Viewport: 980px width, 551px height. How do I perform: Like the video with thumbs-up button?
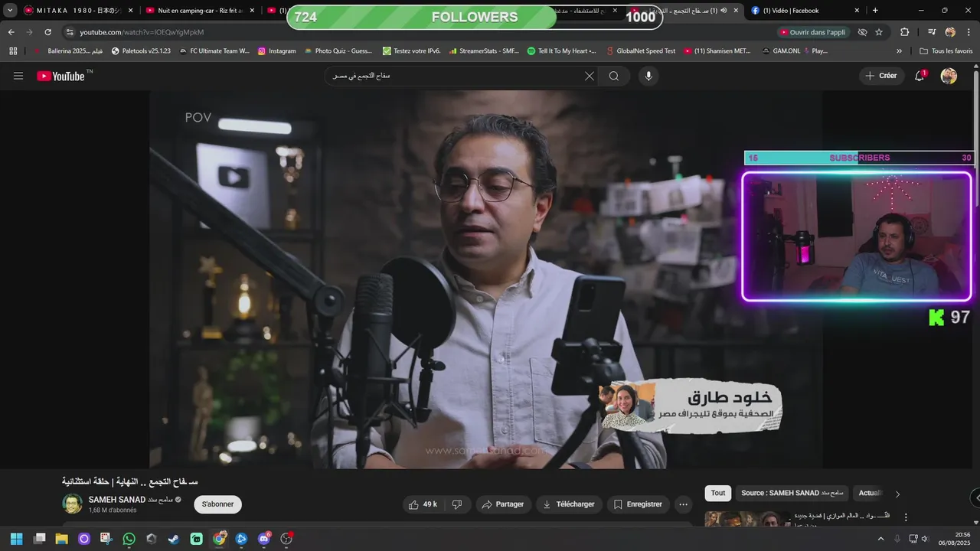[423, 504]
